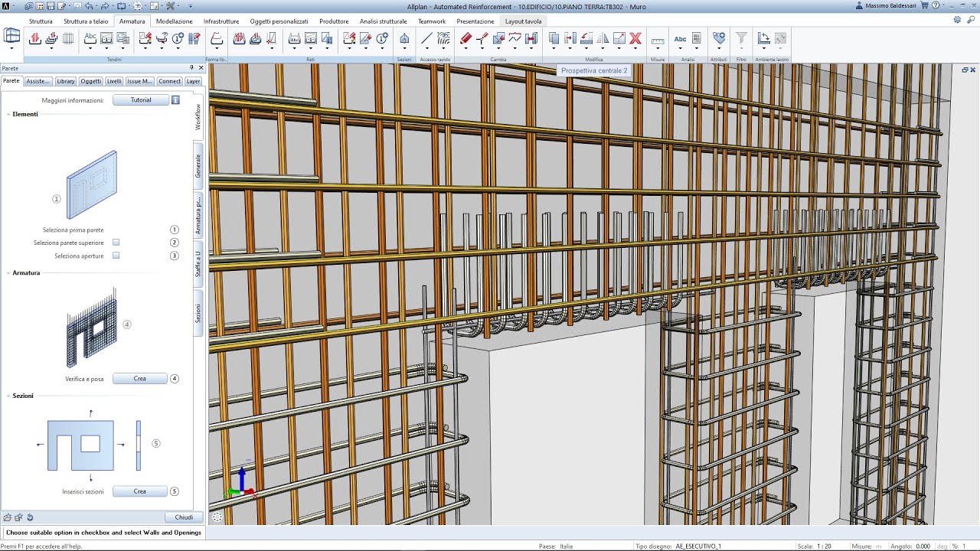Open the Layout tavola ribbon tab
The height and width of the screenshot is (551, 980).
point(523,21)
